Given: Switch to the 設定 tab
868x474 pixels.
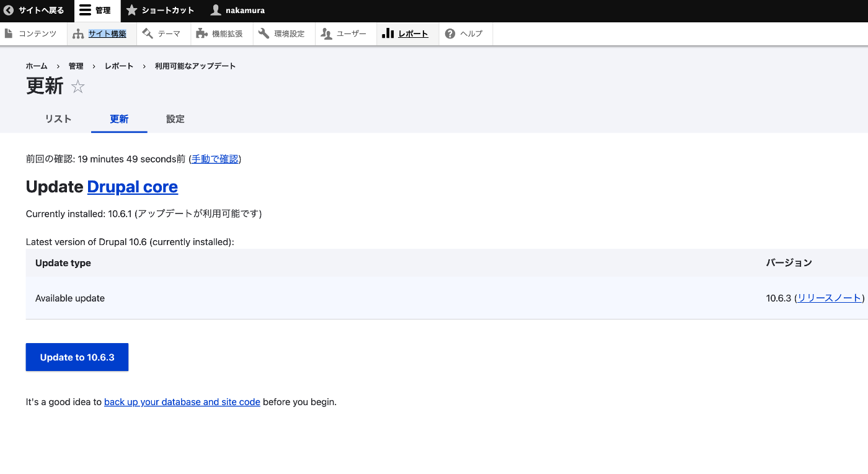Looking at the screenshot, I should (175, 119).
